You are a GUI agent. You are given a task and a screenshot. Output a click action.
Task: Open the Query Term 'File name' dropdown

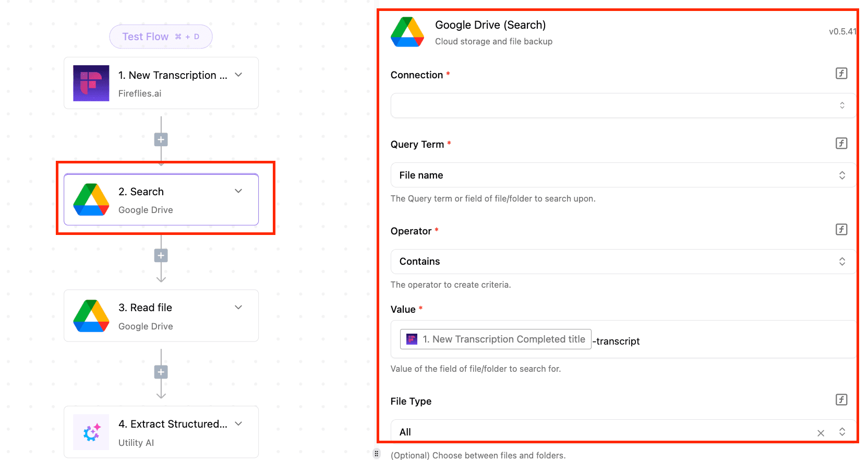pyautogui.click(x=623, y=175)
